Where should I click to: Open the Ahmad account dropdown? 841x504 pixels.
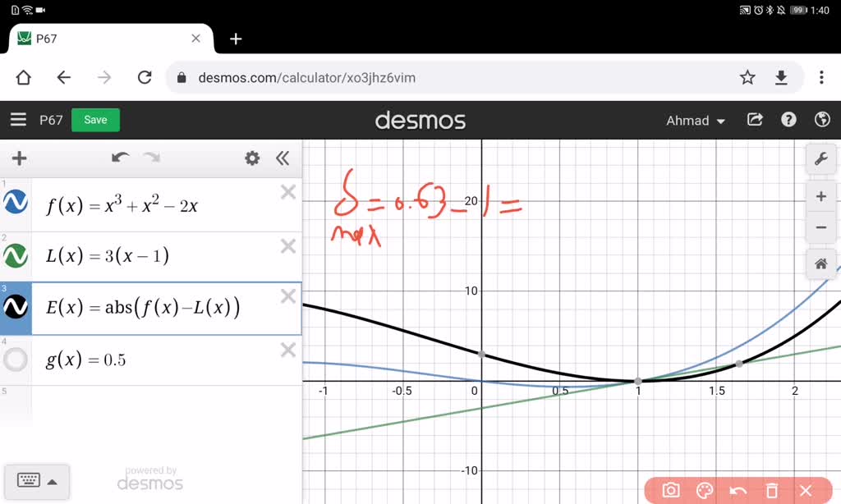tap(695, 120)
